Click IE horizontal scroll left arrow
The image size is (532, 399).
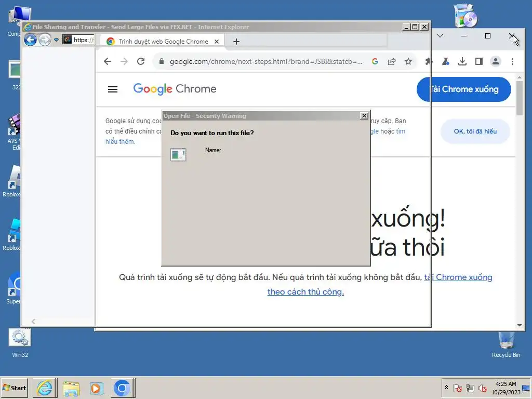pos(34,321)
